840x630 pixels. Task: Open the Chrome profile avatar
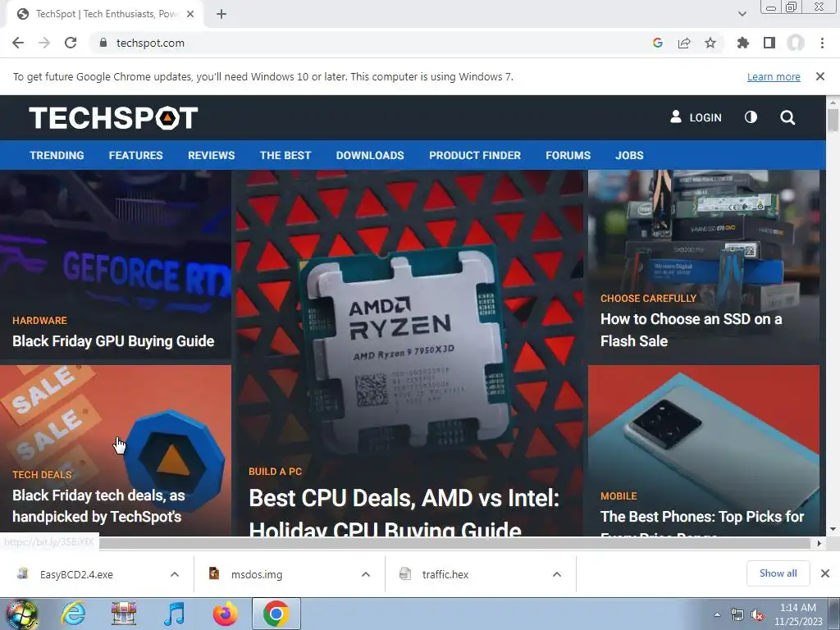coord(796,43)
